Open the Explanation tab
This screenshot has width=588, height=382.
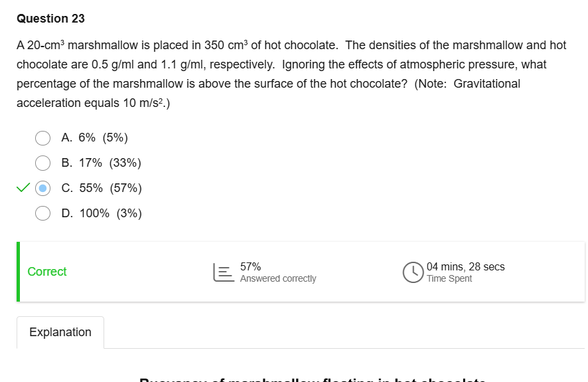(60, 332)
